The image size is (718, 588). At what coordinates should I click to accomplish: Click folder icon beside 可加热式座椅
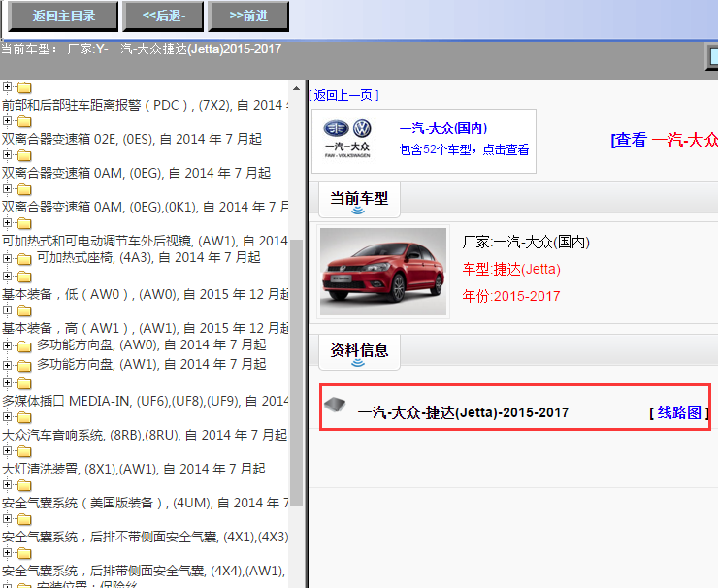click(24, 259)
